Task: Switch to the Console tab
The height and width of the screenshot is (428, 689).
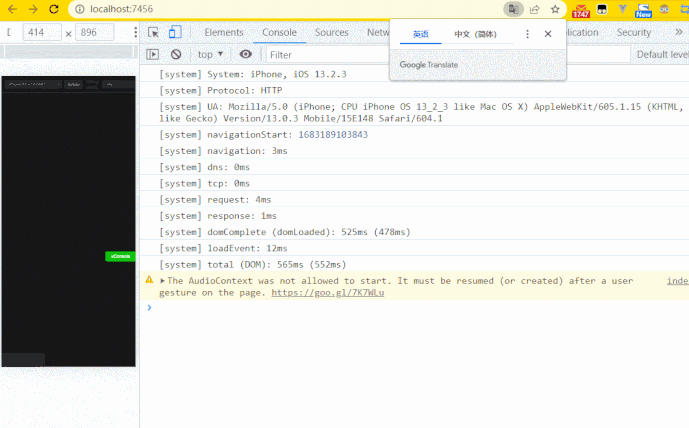Action: (x=279, y=33)
